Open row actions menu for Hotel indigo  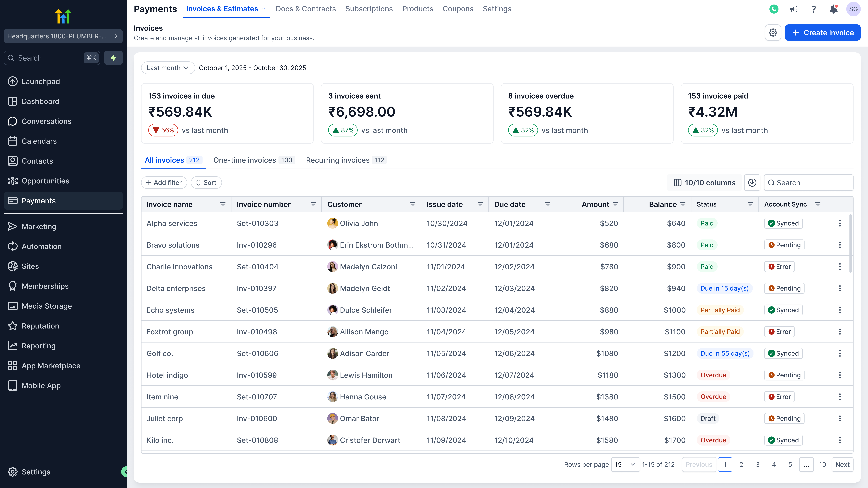(840, 375)
